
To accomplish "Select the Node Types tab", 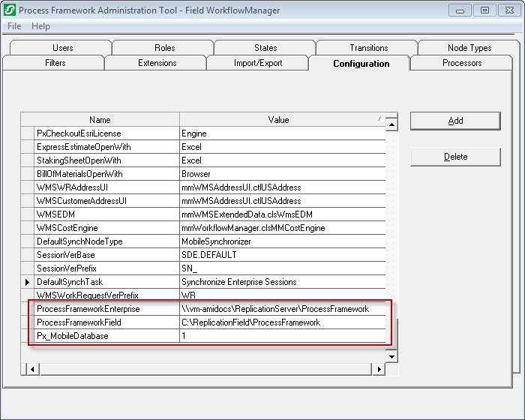I will (x=469, y=48).
